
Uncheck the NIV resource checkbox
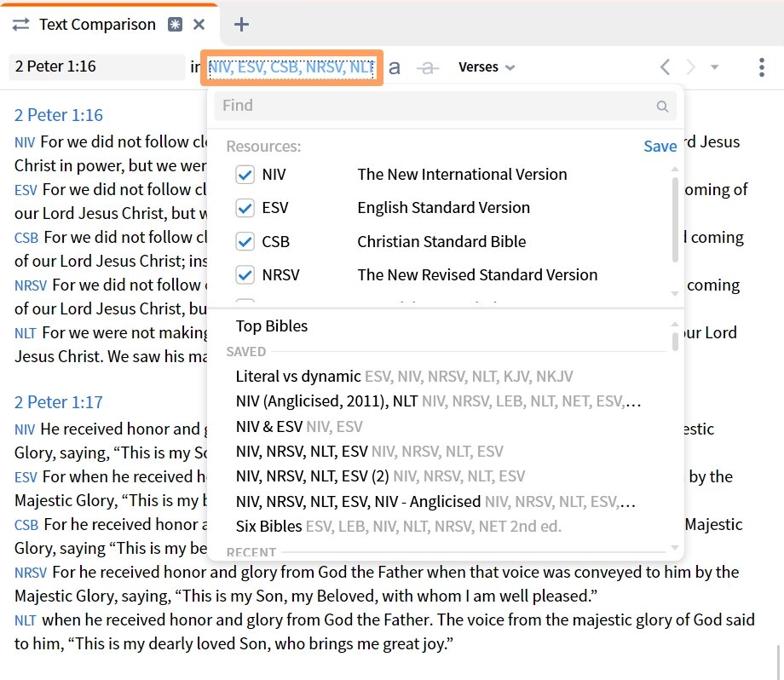coord(245,175)
